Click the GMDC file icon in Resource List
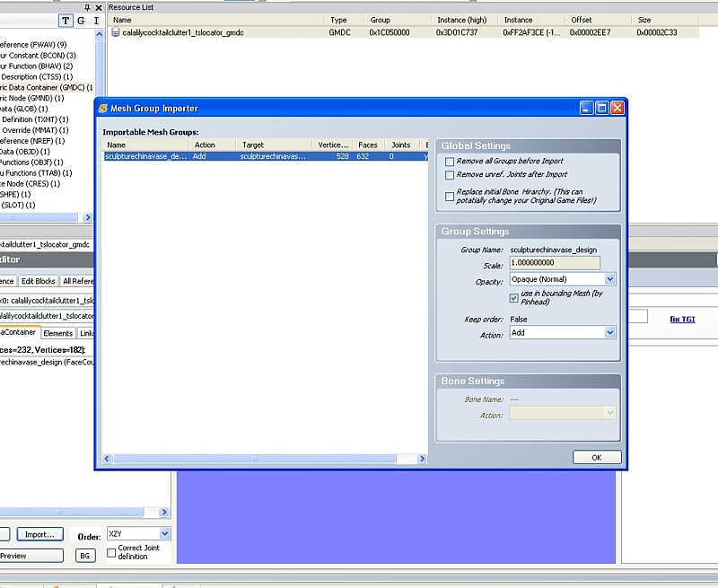The image size is (718, 588). [116, 32]
